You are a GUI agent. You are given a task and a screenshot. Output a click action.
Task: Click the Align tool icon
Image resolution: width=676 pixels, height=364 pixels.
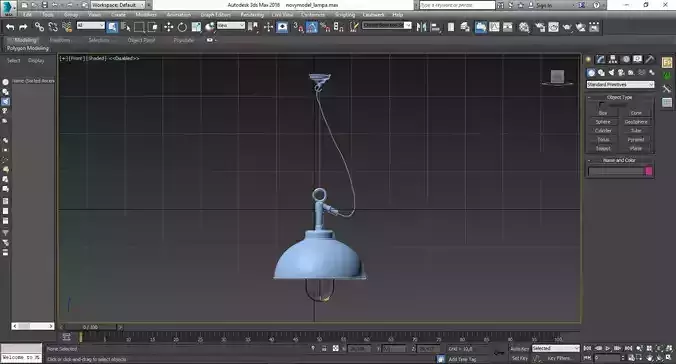click(435, 27)
